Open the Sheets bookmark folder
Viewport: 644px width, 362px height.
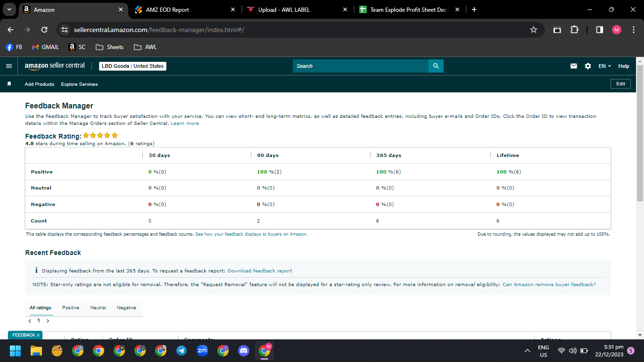point(109,47)
